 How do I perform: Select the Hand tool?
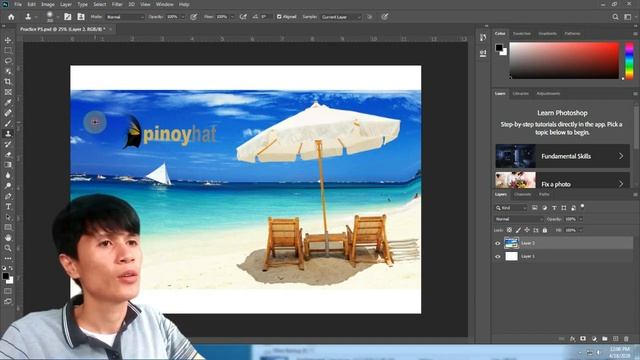pyautogui.click(x=8, y=238)
